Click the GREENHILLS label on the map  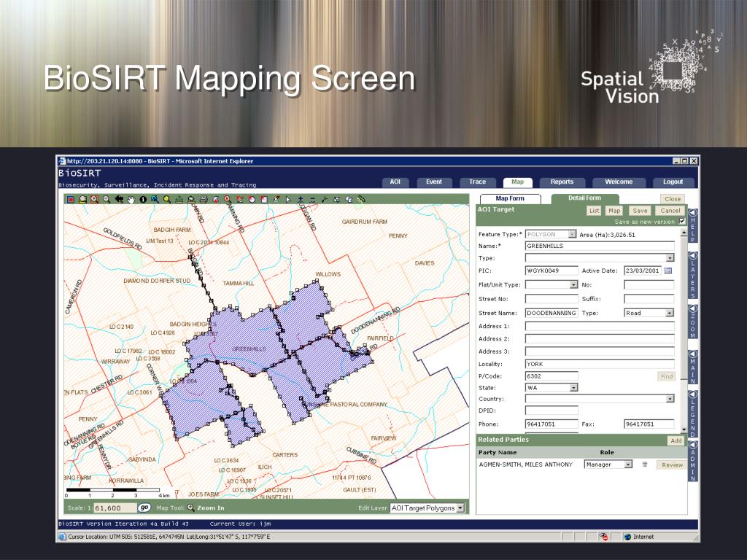[249, 349]
